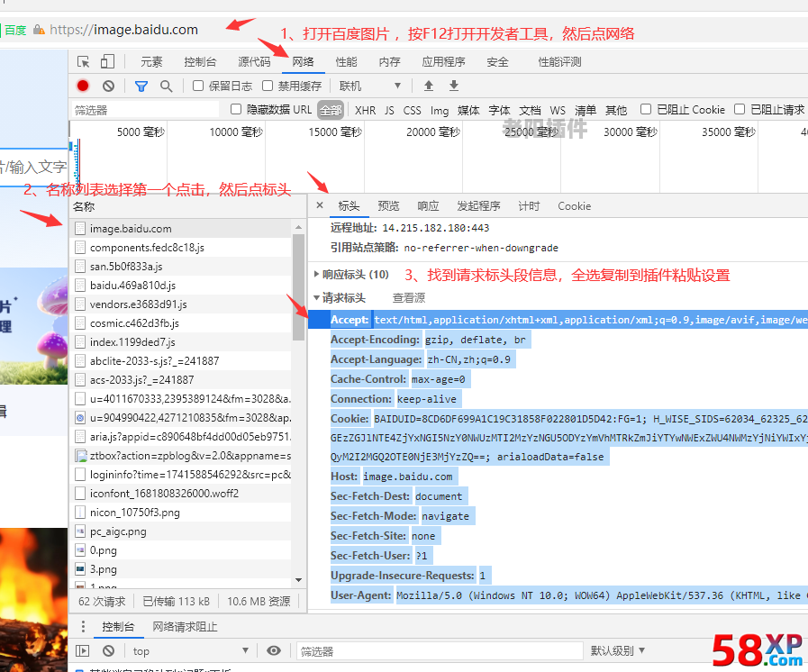
Task: Click the console 筛选器 input field
Action: pos(440,651)
